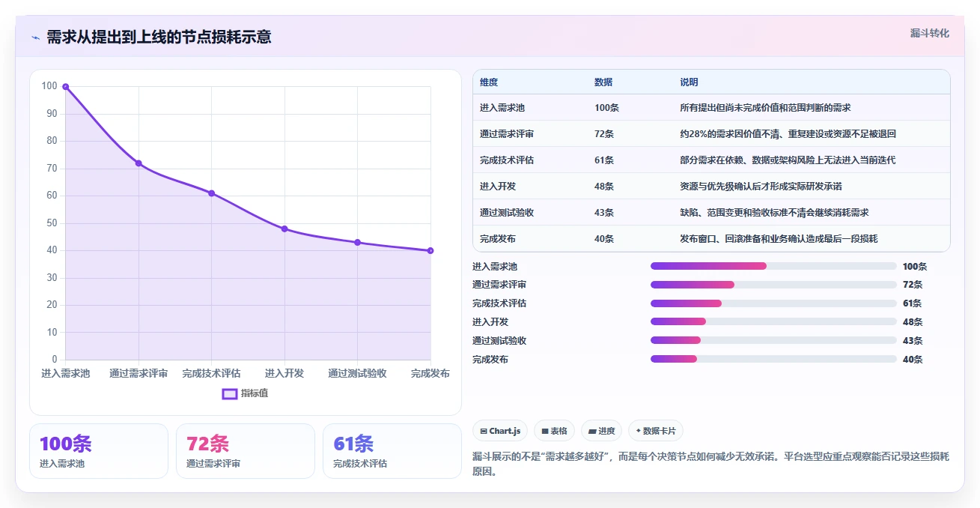Screen dimensions: 980x508
Task: Open the 61条 完成技术评估 stat card
Action: (x=392, y=451)
